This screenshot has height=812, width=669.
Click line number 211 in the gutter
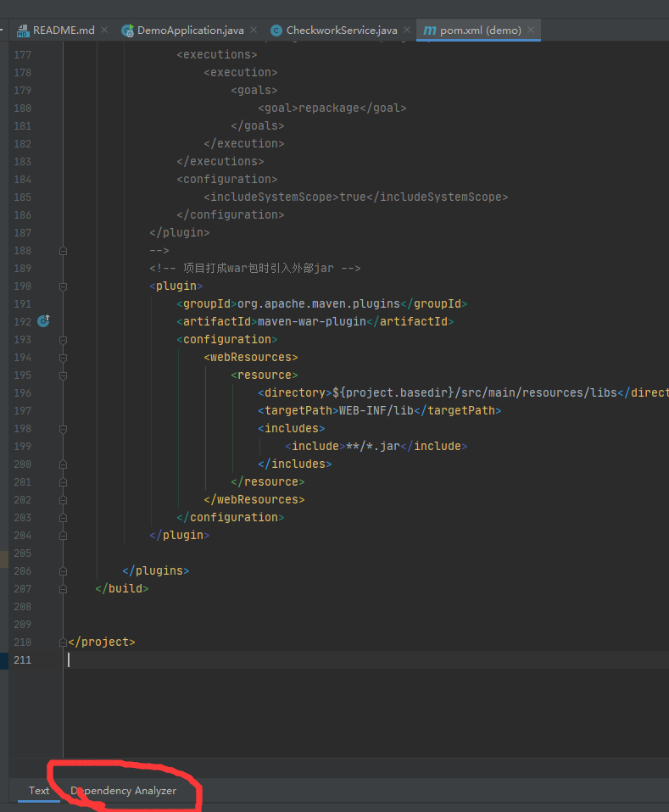tap(22, 659)
